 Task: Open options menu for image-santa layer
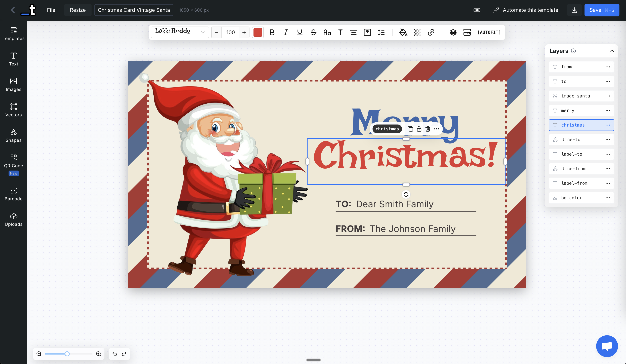608,96
